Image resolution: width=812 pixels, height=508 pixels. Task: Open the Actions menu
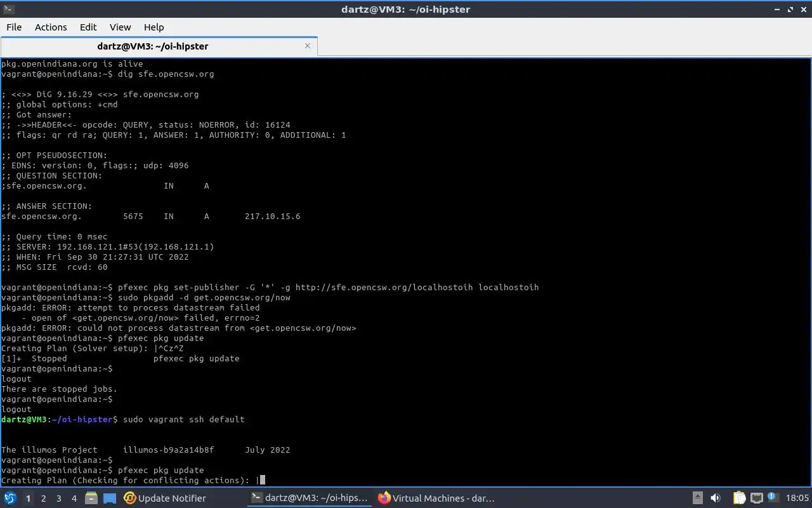click(x=51, y=27)
